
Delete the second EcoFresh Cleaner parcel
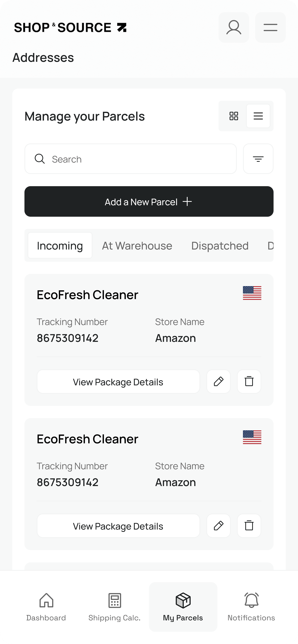249,526
